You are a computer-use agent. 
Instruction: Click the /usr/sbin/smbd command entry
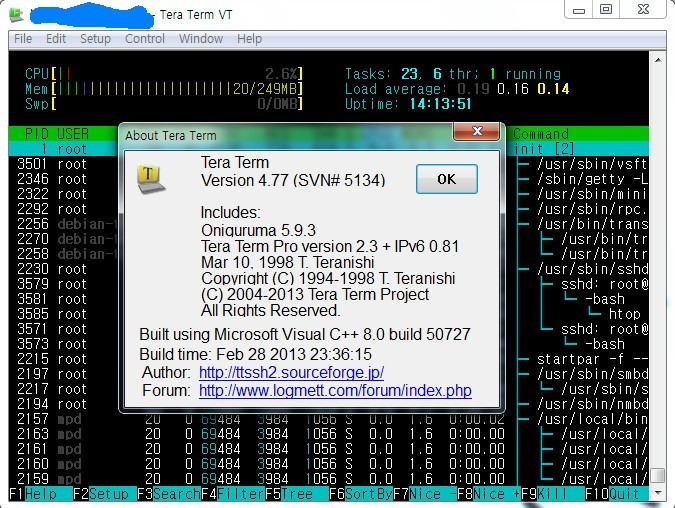[592, 374]
